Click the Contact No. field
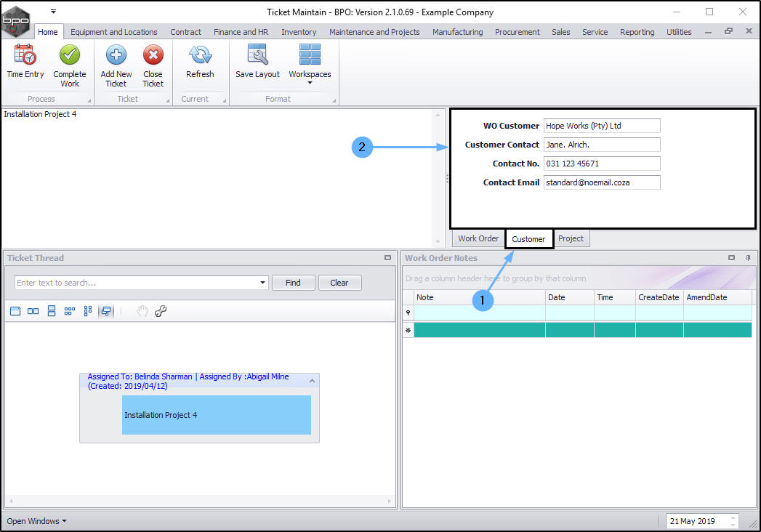 click(x=602, y=164)
